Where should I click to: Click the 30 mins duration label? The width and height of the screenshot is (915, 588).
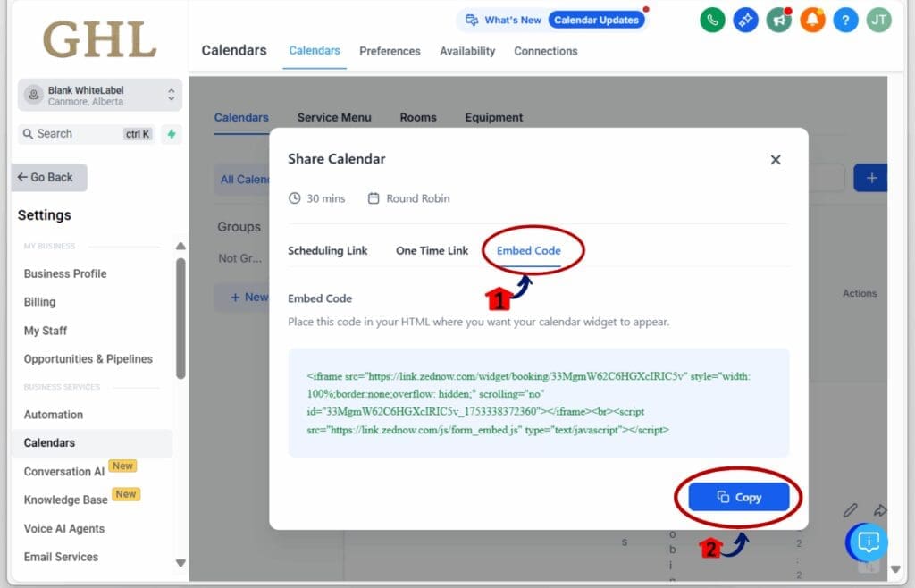click(317, 199)
